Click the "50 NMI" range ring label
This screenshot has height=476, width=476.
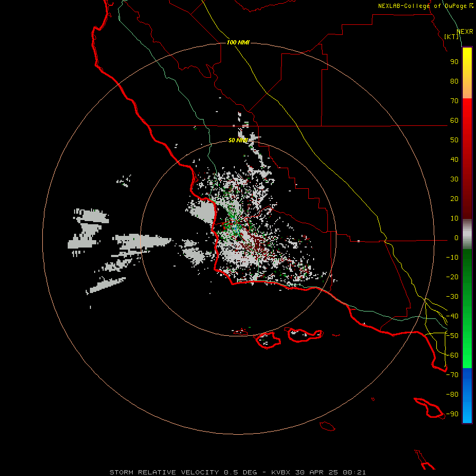click(238, 140)
